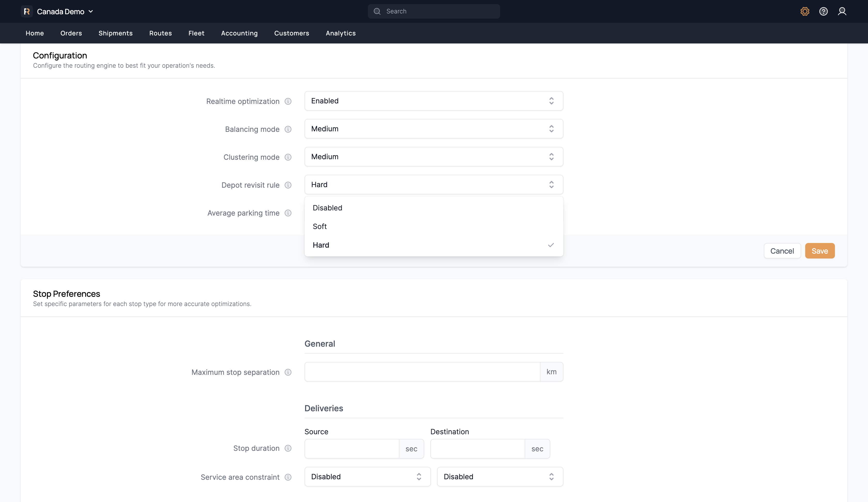Click the info icon next to Balancing mode

[x=288, y=129]
